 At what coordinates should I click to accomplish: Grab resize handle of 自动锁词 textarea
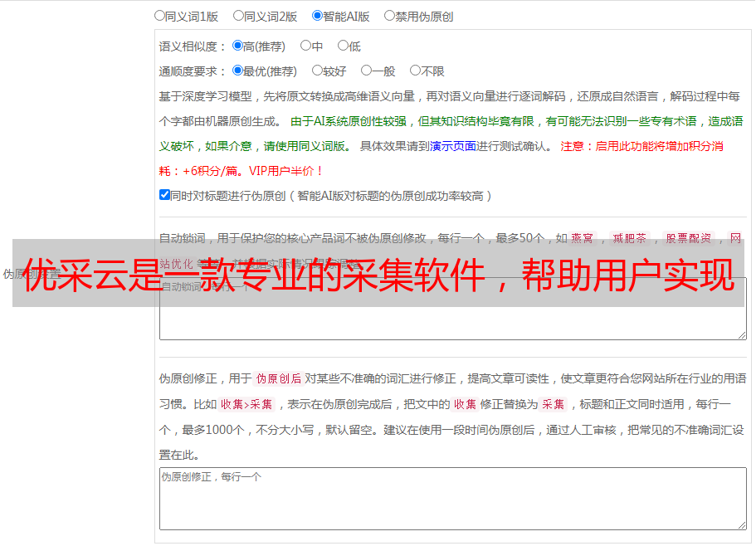coord(742,335)
